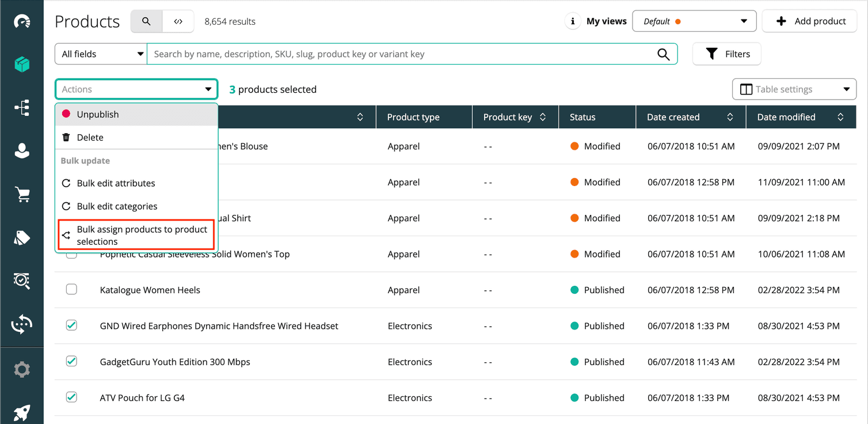
Task: Expand the My views Default dropdown
Action: pos(694,21)
